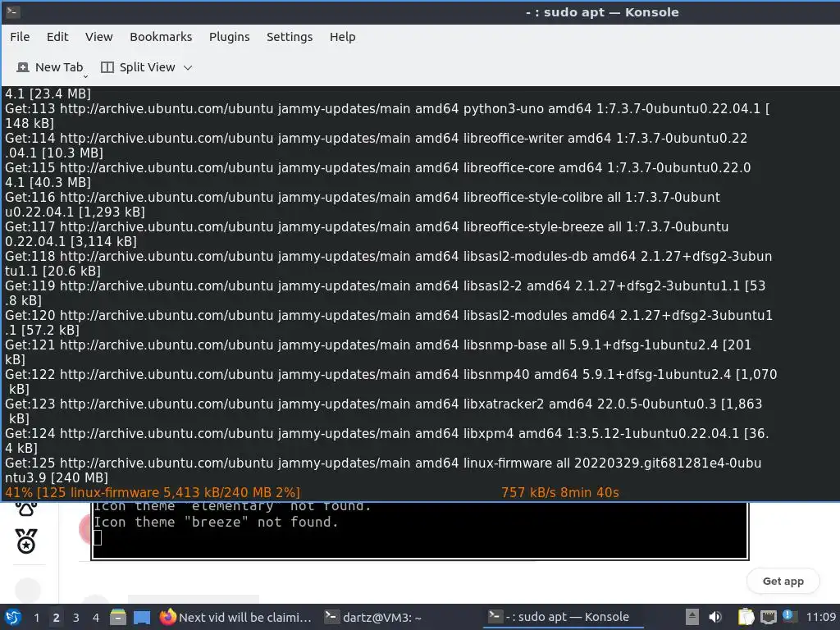The height and width of the screenshot is (630, 840).
Task: Click the removable media eject tray icon
Action: (692, 617)
